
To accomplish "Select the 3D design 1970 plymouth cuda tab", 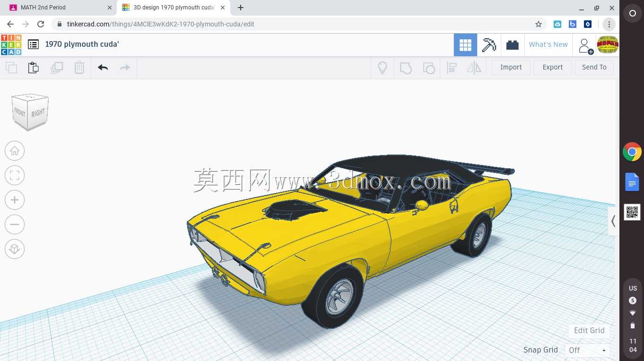I will click(173, 8).
